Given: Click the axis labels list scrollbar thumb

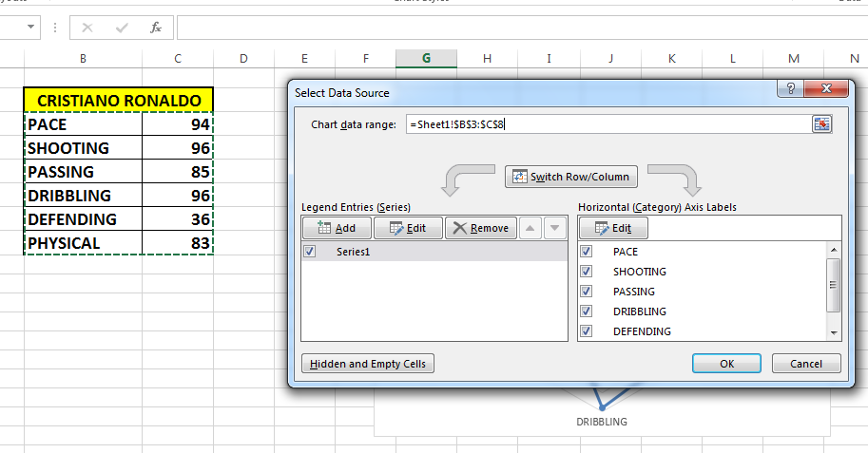Looking at the screenshot, I should point(834,286).
